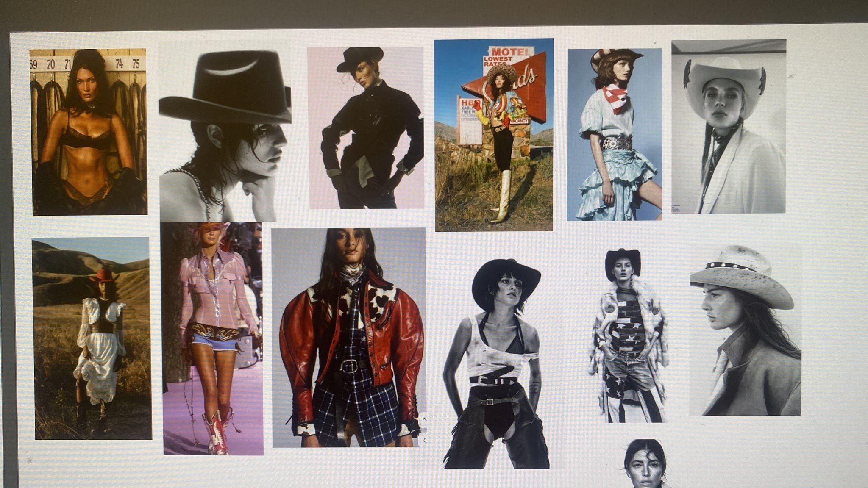
Task: Click the colorful motel sign photo
Action: (494, 136)
